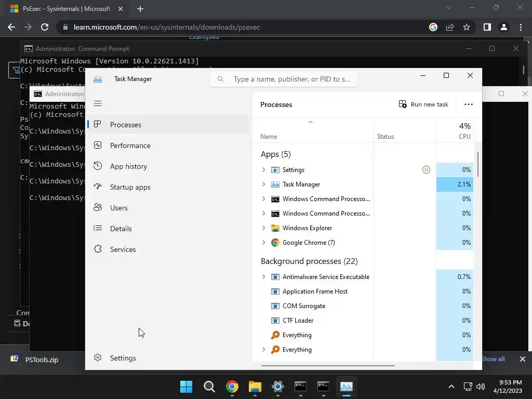Screen dimensions: 532x399
Task: Select Processes in Task Manager sidebar
Action: 168,125
